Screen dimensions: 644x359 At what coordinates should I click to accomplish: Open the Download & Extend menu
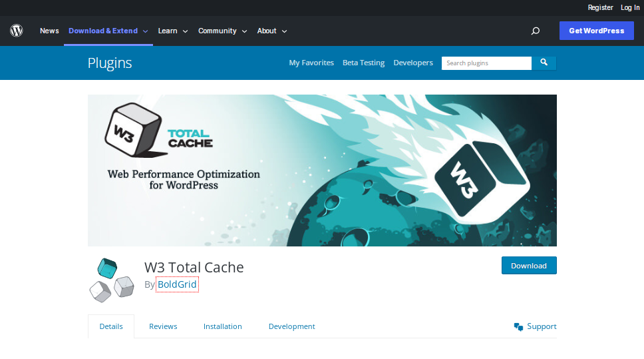point(103,31)
